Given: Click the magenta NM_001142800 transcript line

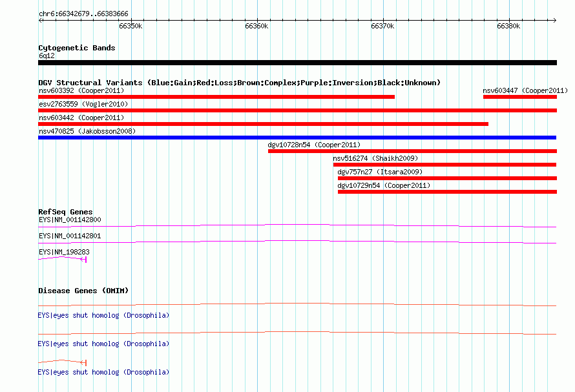Looking at the screenshot, I should click(297, 225).
